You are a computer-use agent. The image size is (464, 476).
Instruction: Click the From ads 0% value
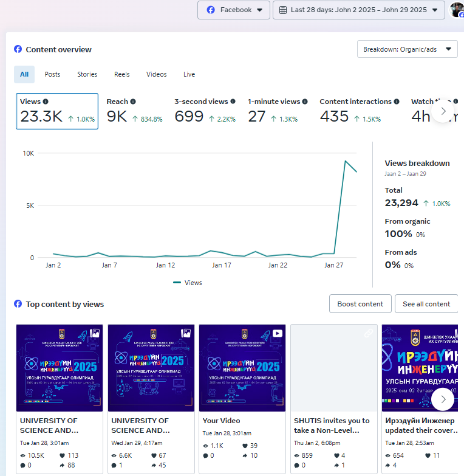pyautogui.click(x=393, y=265)
